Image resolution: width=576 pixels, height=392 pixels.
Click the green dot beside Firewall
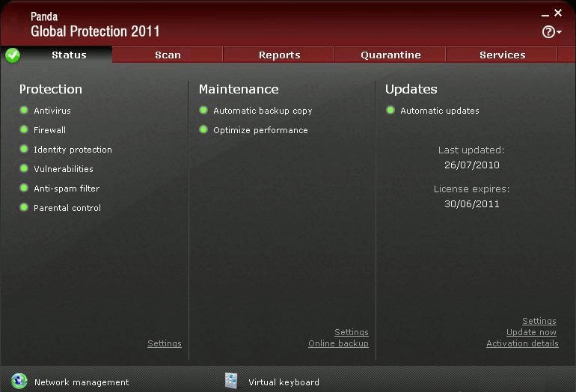click(x=24, y=129)
